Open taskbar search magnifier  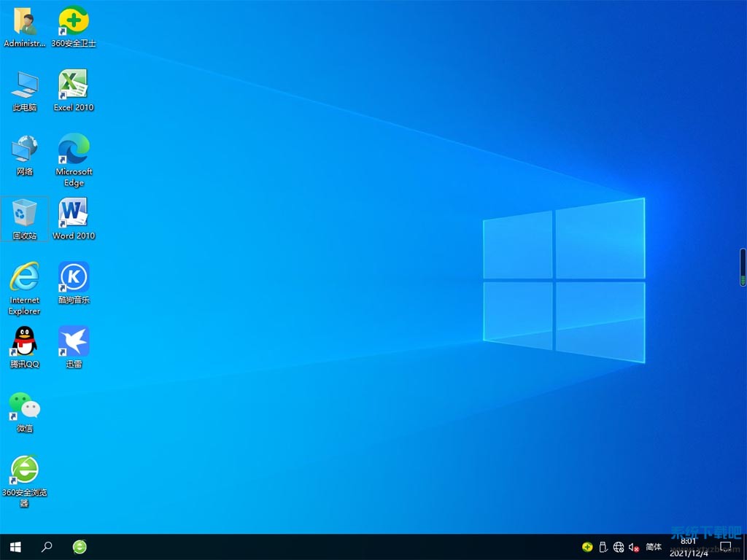[47, 547]
